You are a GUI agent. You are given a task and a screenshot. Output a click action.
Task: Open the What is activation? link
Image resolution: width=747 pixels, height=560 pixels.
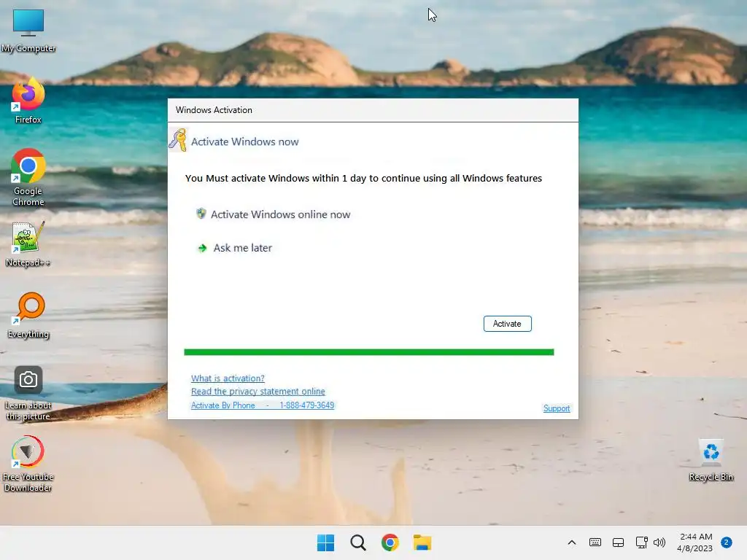[x=228, y=378]
